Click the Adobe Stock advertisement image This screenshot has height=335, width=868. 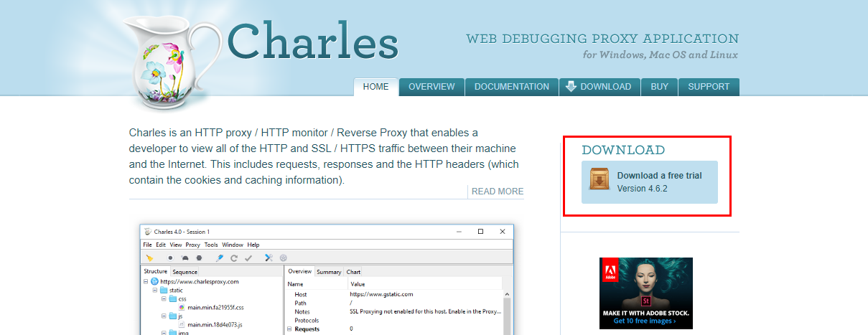tap(646, 293)
